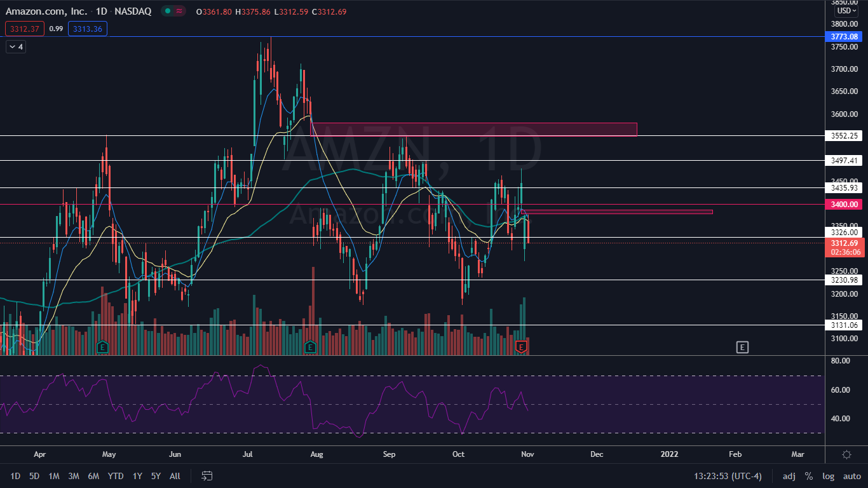The width and height of the screenshot is (868, 488).
Task: Click the red earnings E marker near November
Action: pos(522,347)
